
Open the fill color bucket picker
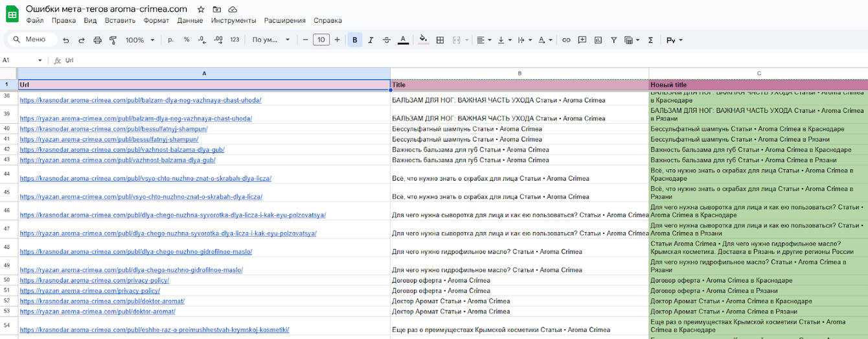[x=423, y=40]
